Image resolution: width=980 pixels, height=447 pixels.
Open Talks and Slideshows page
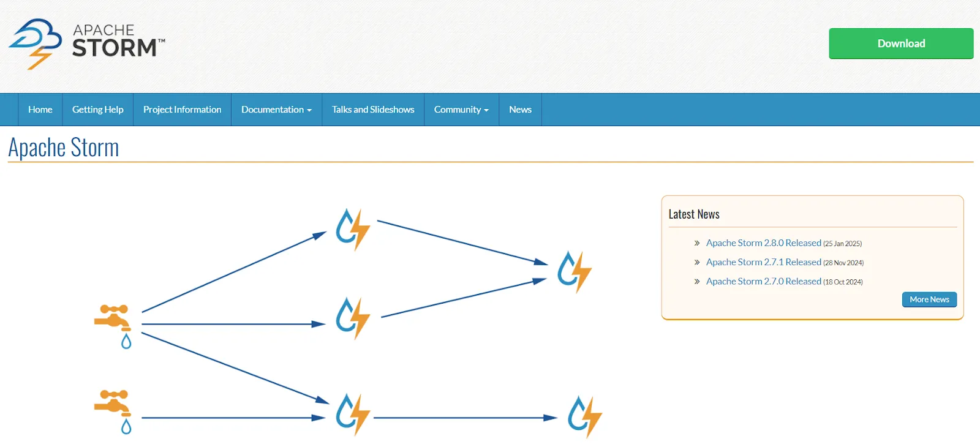[373, 110]
